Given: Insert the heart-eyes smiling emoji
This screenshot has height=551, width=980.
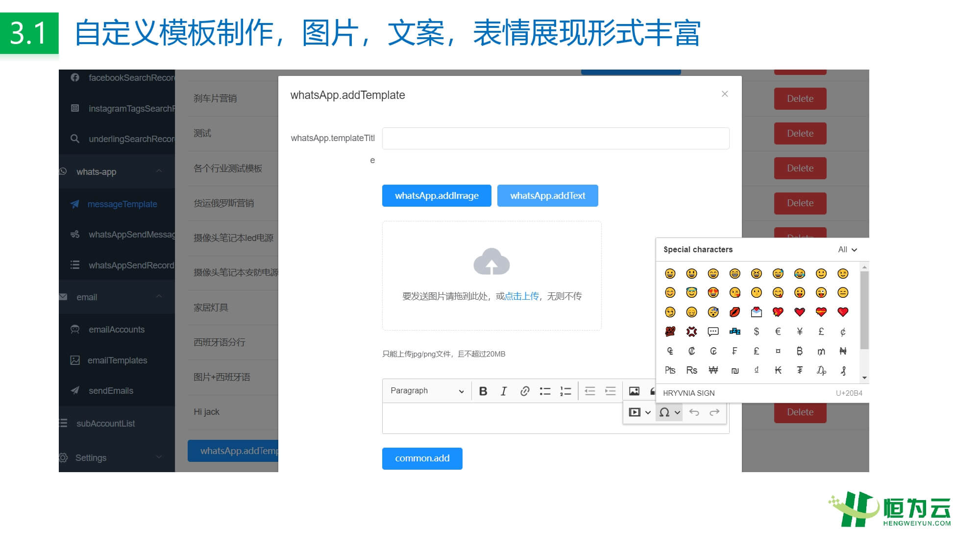Looking at the screenshot, I should [x=713, y=292].
